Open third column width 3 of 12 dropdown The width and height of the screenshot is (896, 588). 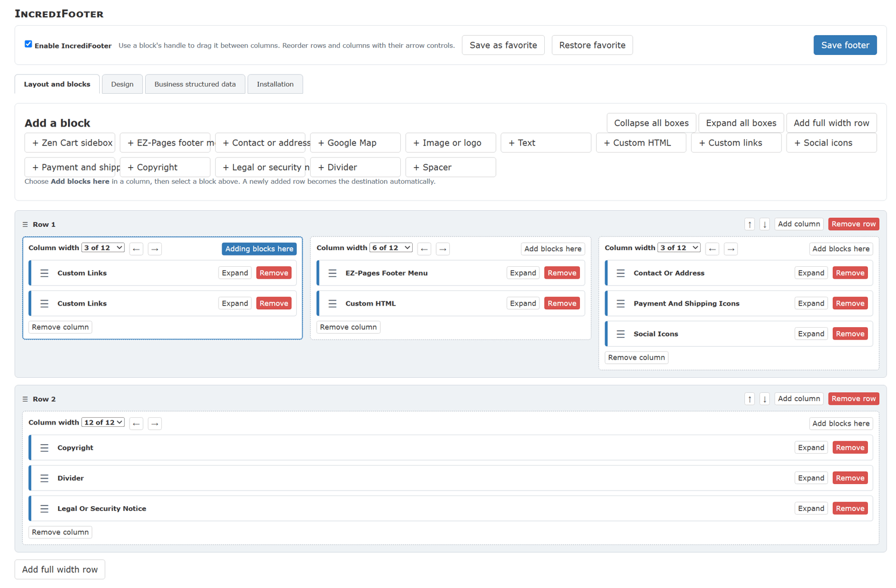(x=679, y=248)
